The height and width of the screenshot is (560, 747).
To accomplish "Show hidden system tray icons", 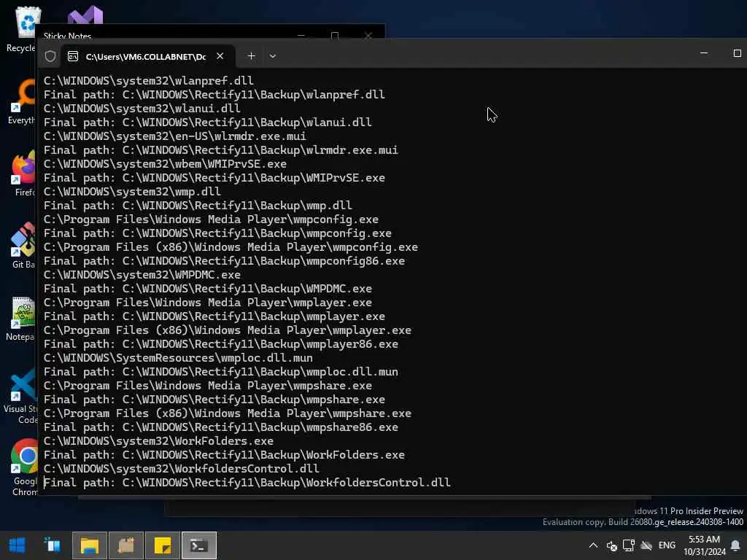I will point(593,545).
